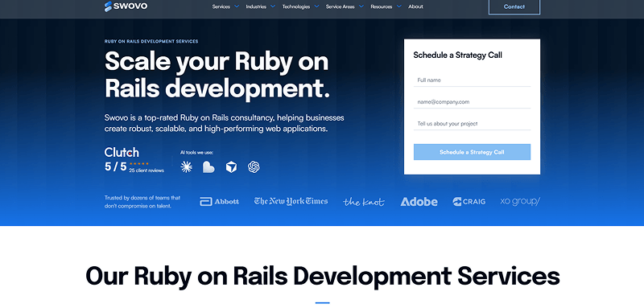Open the Industries nav menu

(256, 6)
